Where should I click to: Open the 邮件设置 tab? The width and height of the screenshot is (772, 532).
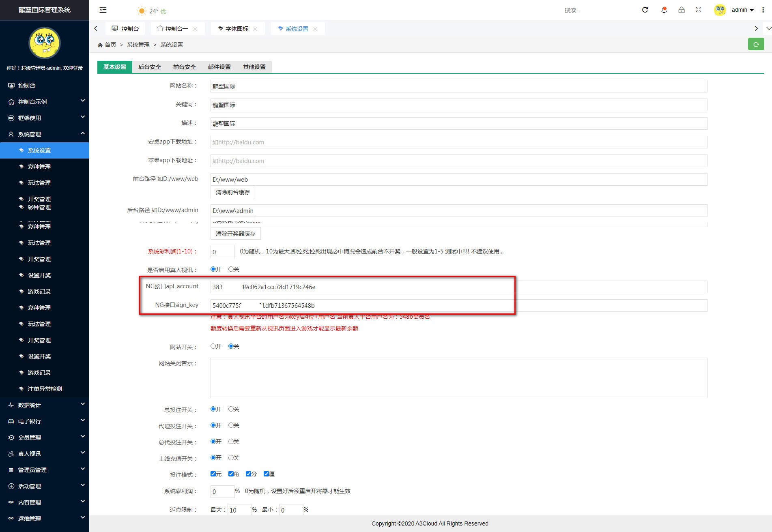pos(219,67)
